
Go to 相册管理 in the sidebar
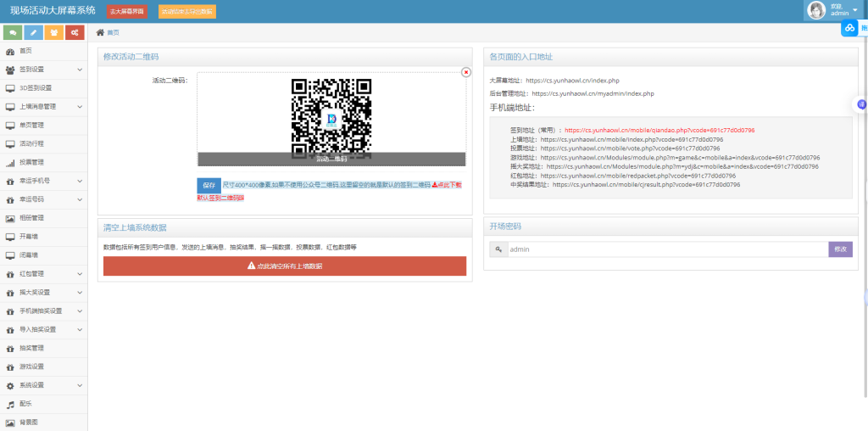coord(31,218)
